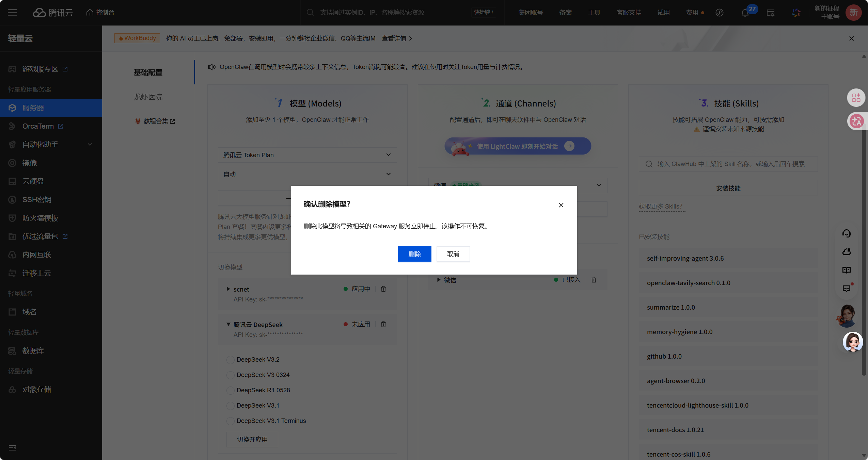Open the 腾讯云 Token Plan provider dropdown
Screen dimensions: 868x460
[307, 155]
